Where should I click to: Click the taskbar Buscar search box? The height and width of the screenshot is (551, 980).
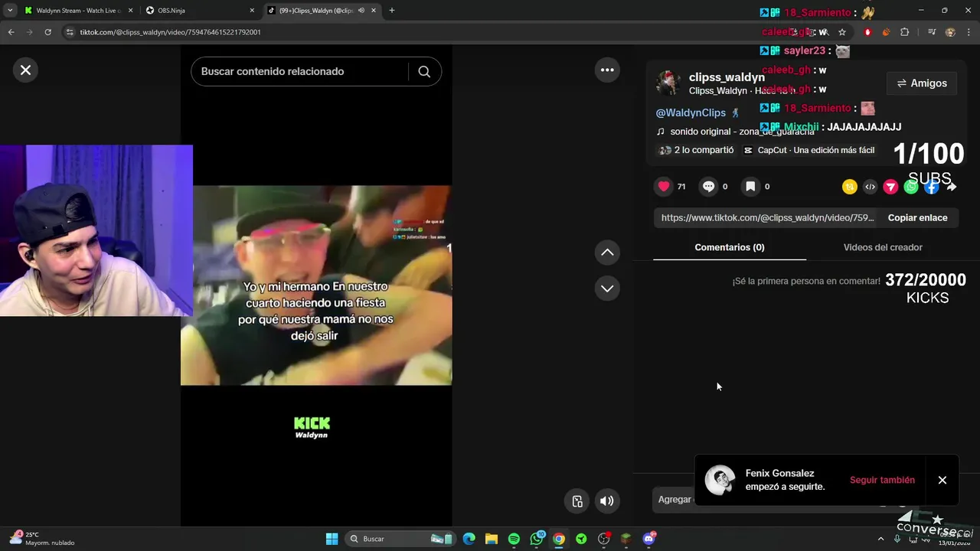(x=400, y=539)
